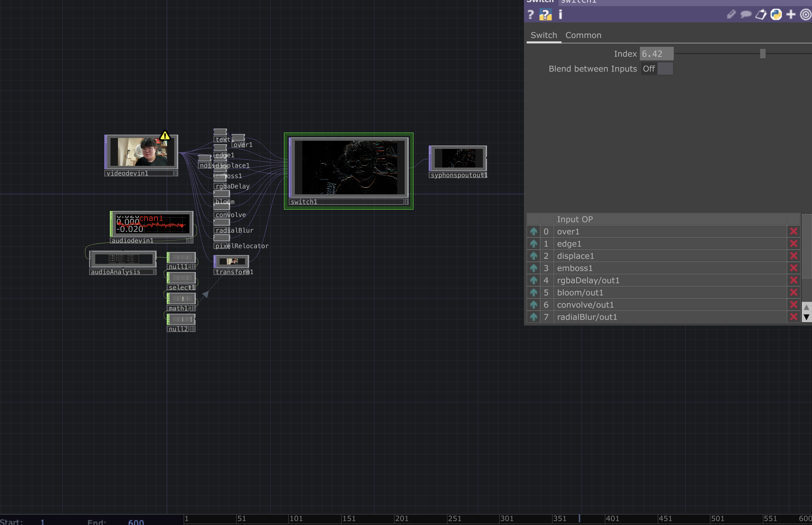812x525 pixels.
Task: Show operator info via the i icon
Action: 560,15
